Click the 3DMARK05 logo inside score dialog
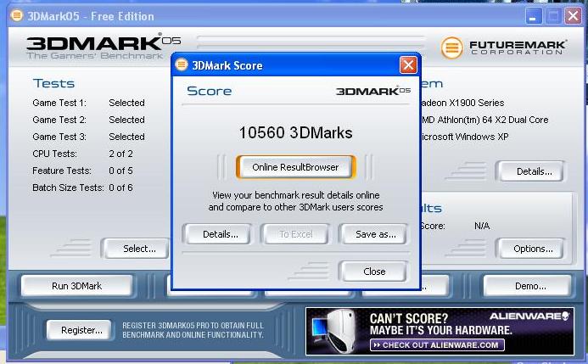 [x=373, y=91]
